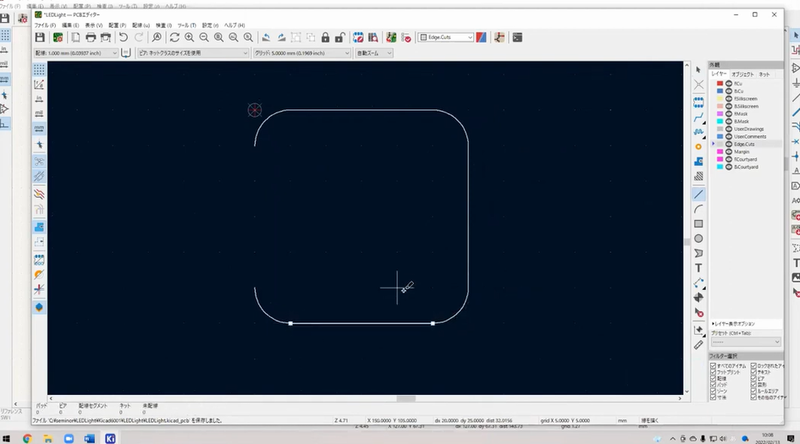Uncheck the フットプリント filter checkbox

(712, 371)
